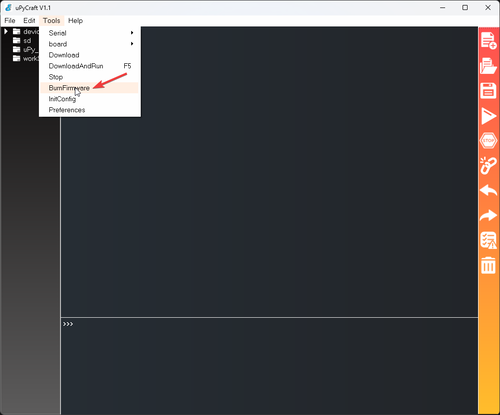Minimize the uPyCraft window
Image resolution: width=500 pixels, height=415 pixels.
(443, 8)
